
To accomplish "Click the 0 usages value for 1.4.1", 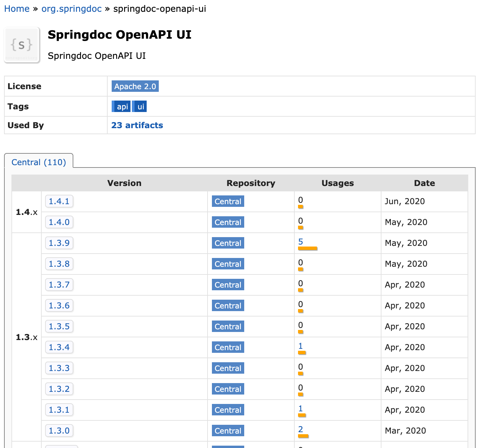I will click(x=301, y=200).
